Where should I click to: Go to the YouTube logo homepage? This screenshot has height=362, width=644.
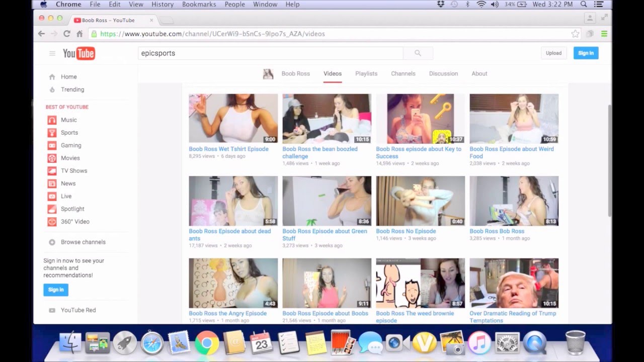click(x=78, y=53)
